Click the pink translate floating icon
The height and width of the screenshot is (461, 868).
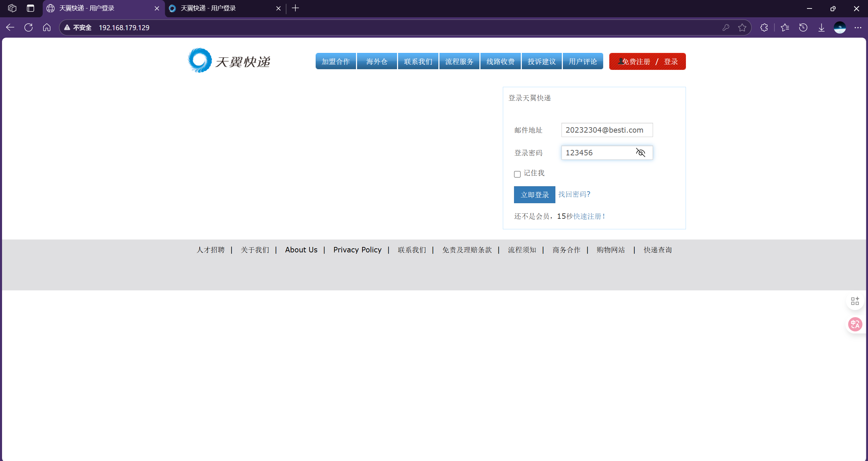click(x=855, y=324)
